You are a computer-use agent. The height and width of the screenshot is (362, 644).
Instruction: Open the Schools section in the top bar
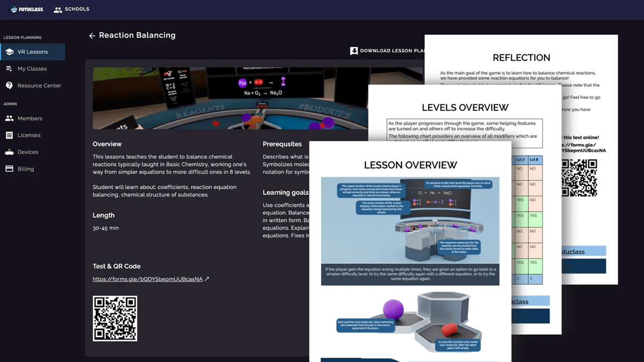point(71,9)
